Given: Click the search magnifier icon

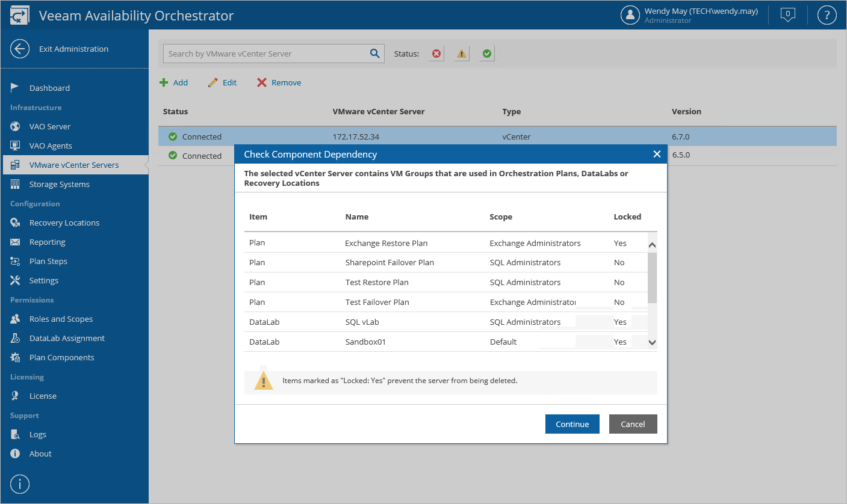Looking at the screenshot, I should click(374, 54).
